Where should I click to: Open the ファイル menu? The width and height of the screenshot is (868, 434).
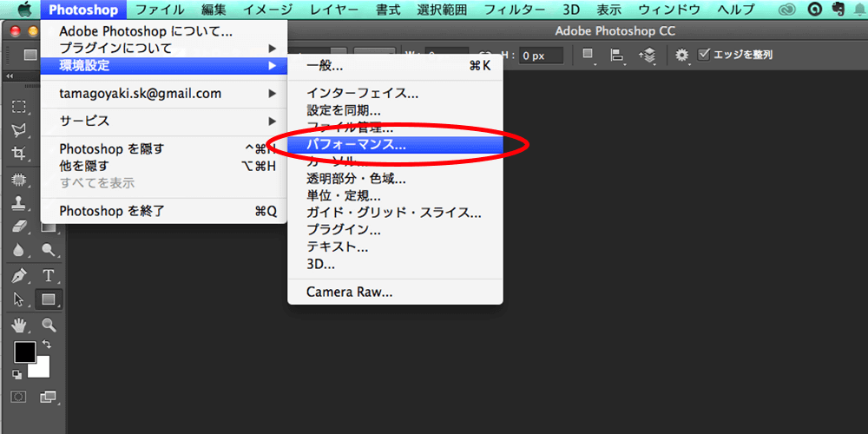pyautogui.click(x=160, y=9)
